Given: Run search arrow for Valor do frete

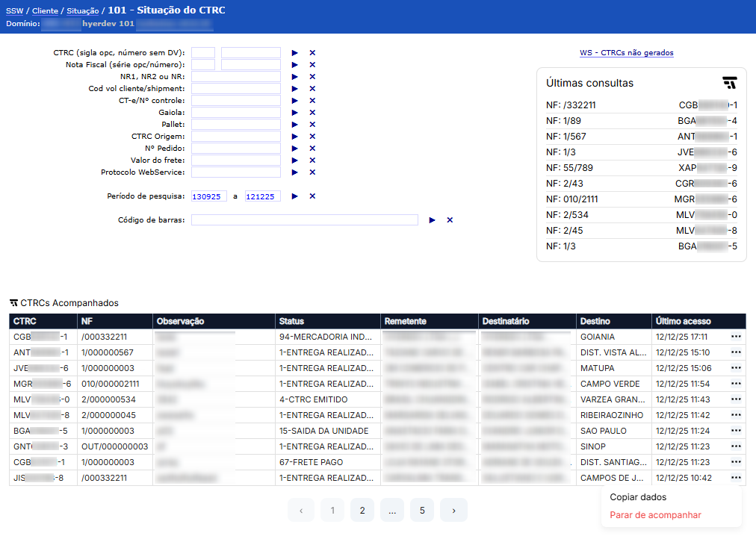Looking at the screenshot, I should pos(294,161).
